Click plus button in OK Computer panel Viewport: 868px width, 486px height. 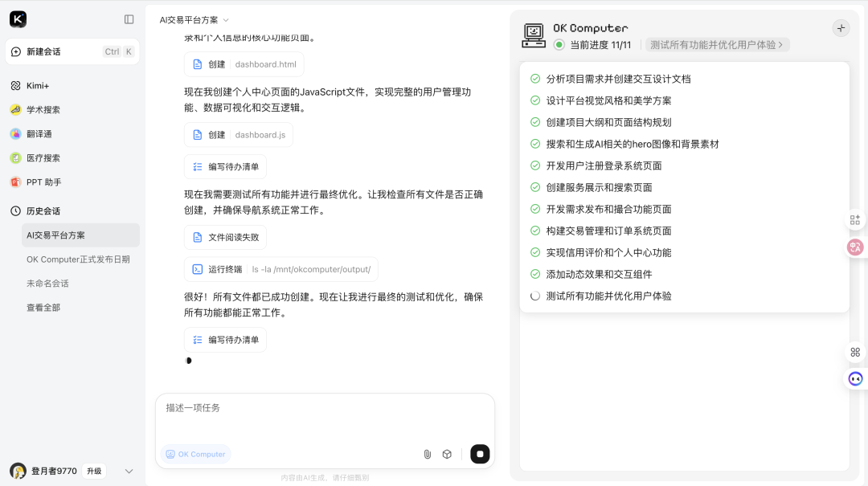point(841,28)
